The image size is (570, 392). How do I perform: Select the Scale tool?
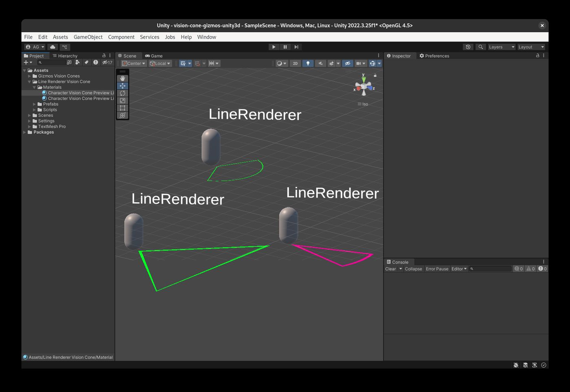pyautogui.click(x=123, y=100)
